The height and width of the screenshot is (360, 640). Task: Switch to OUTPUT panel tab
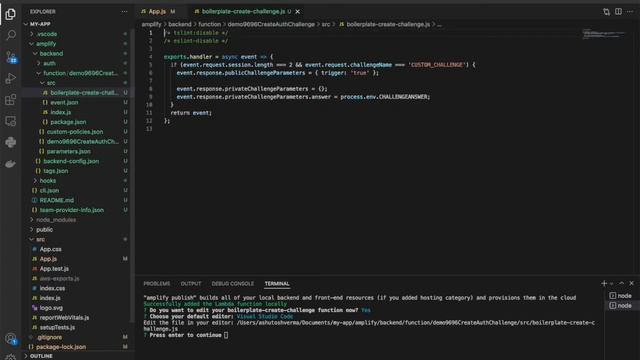[x=191, y=284]
